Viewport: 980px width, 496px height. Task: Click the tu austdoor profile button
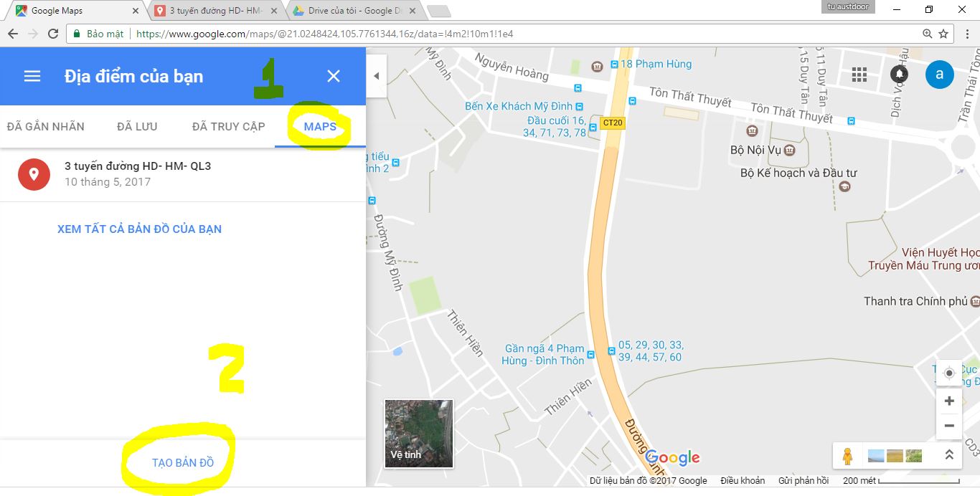click(848, 6)
